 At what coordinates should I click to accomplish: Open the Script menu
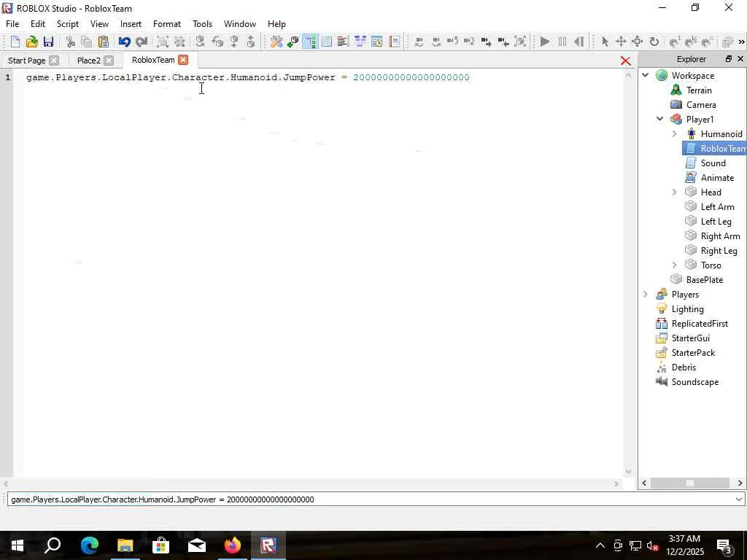coord(68,24)
